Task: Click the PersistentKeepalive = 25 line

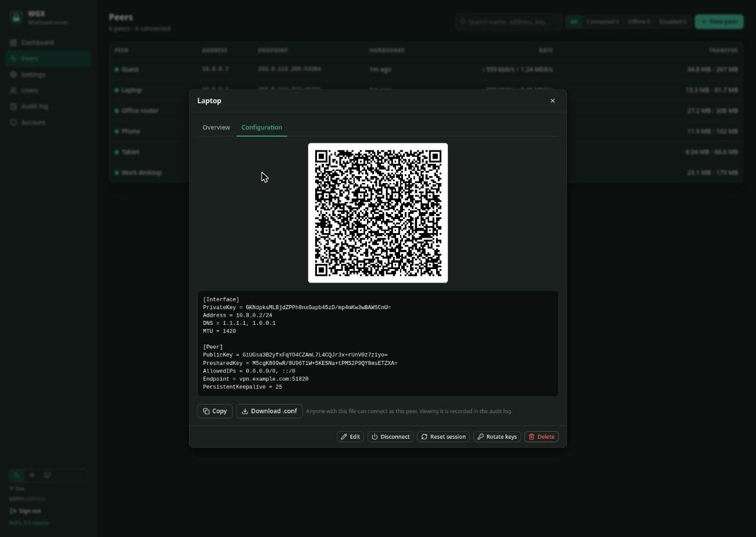Action: tap(243, 387)
